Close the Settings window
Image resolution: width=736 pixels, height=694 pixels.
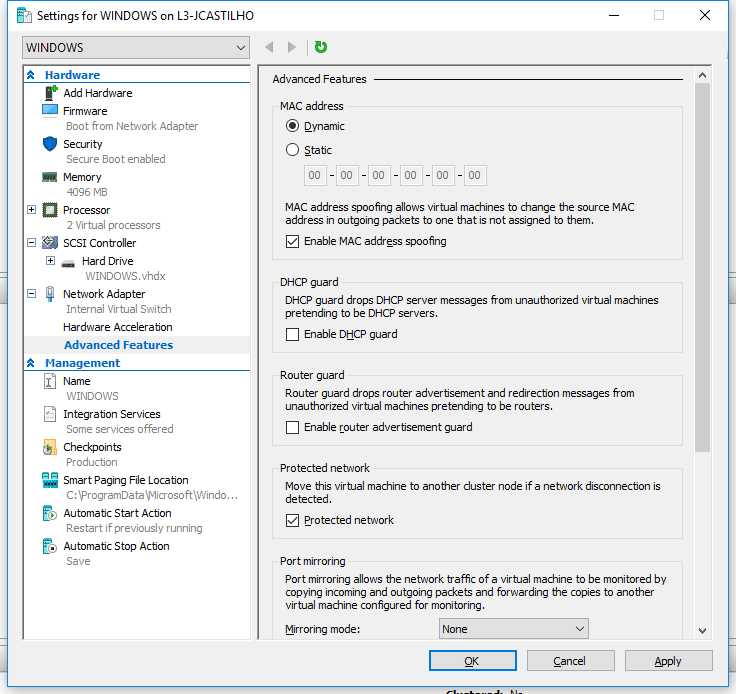(x=705, y=15)
